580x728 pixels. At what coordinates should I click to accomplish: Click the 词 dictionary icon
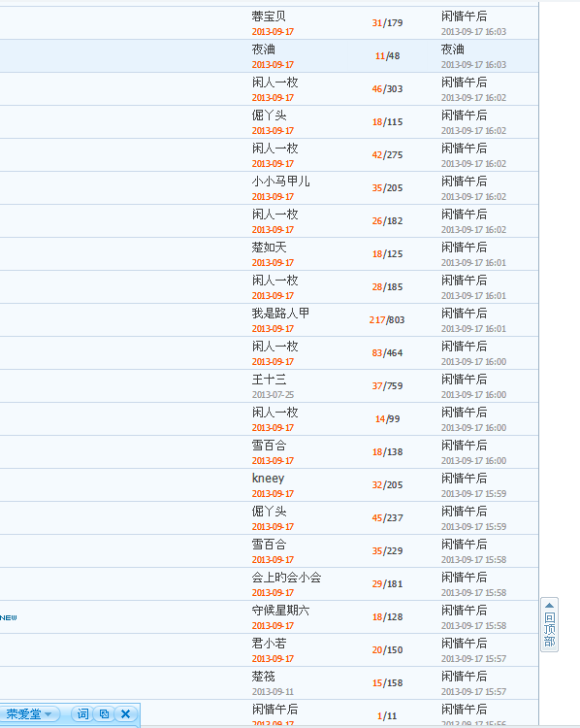point(82,714)
